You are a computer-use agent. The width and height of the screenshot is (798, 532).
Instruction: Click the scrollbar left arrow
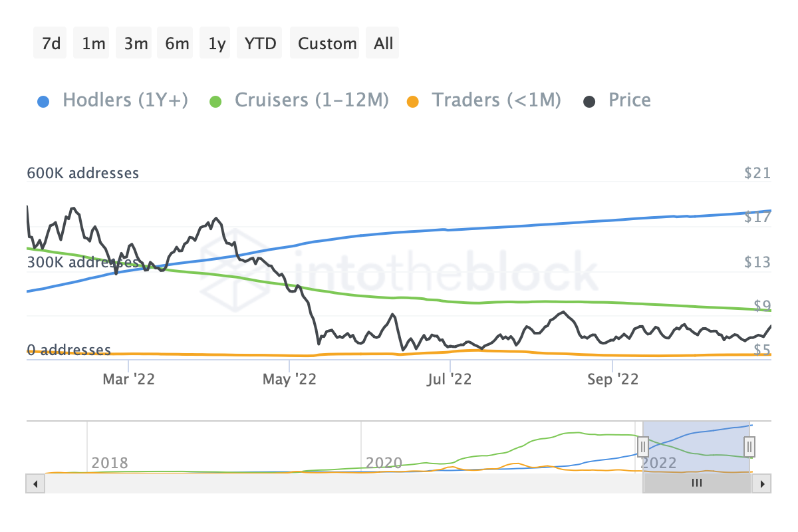tap(33, 483)
